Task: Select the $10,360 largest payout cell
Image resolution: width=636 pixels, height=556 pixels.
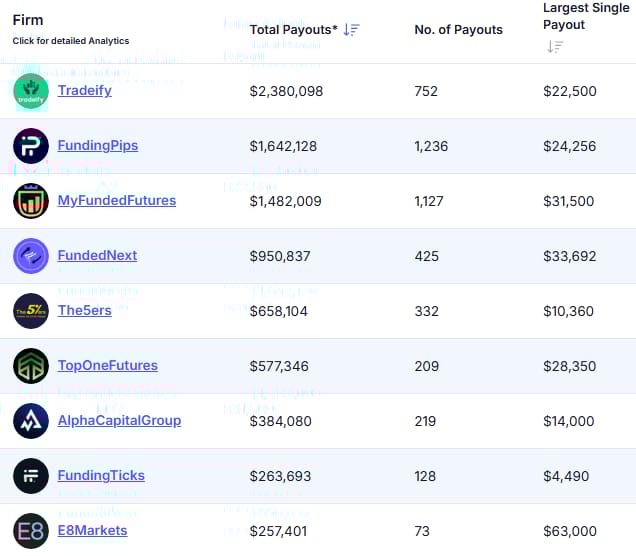Action: coord(569,311)
